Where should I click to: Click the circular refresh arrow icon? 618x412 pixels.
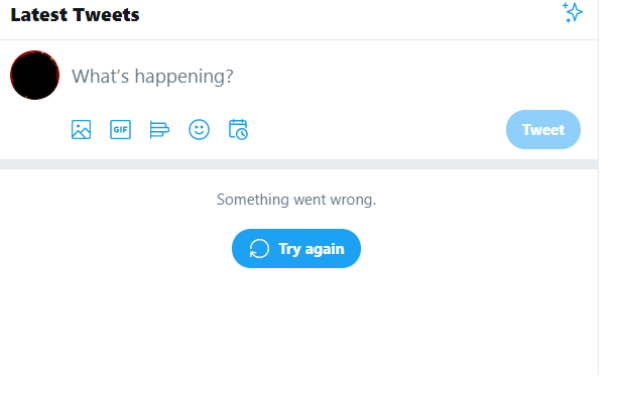click(x=259, y=249)
